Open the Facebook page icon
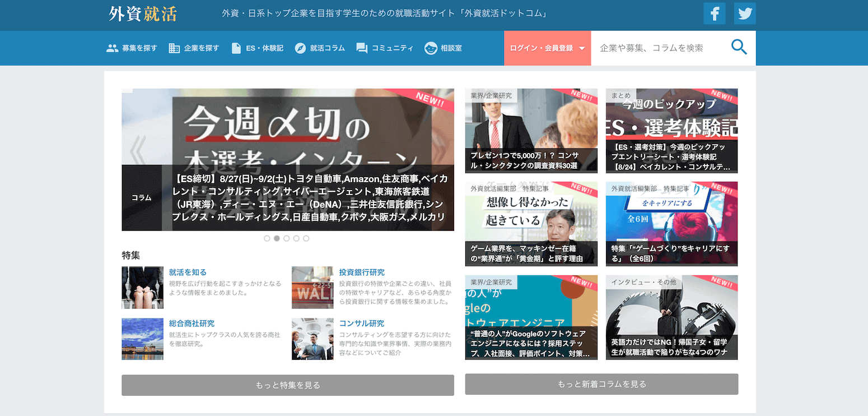 pos(714,13)
